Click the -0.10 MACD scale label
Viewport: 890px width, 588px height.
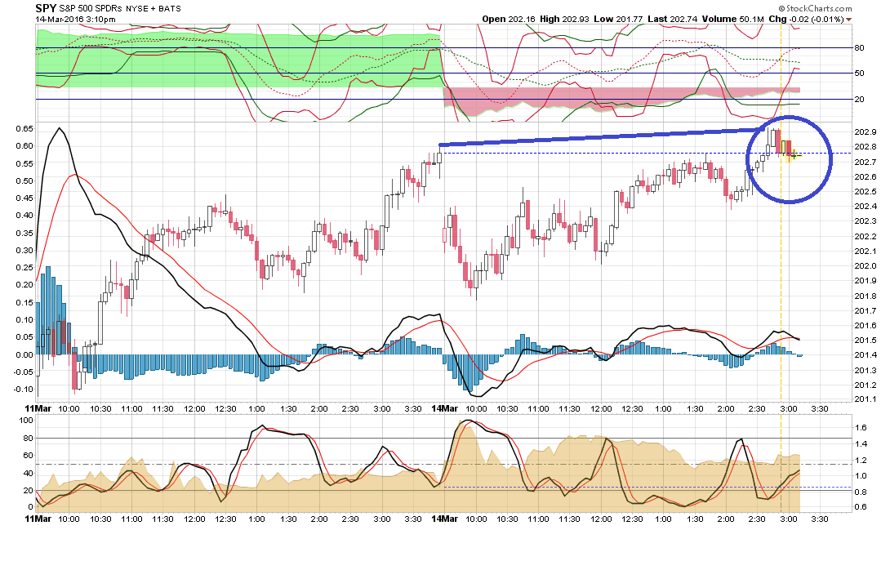tap(24, 390)
